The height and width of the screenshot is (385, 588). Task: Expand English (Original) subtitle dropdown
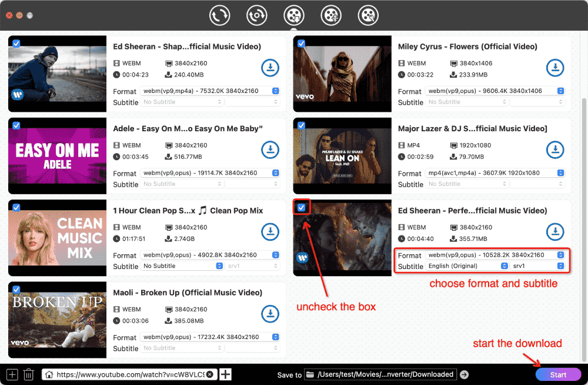467,266
